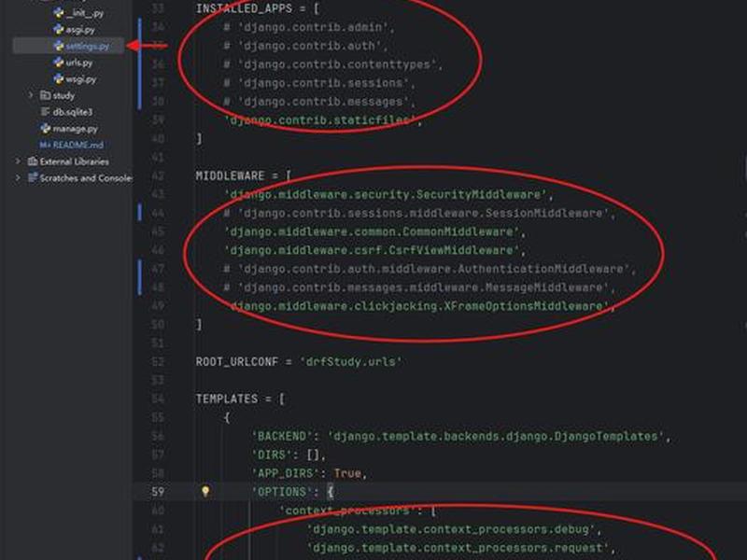Click the folder icon of study
This screenshot has width=747, height=560.
45,95
